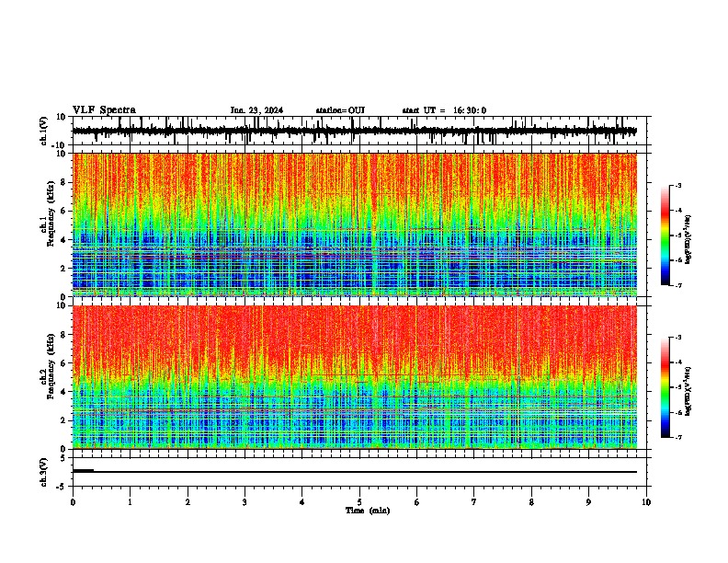Screen dimensions: 728x563
Task: Click the -3 label on ch.1 color scale
Action: [677, 185]
